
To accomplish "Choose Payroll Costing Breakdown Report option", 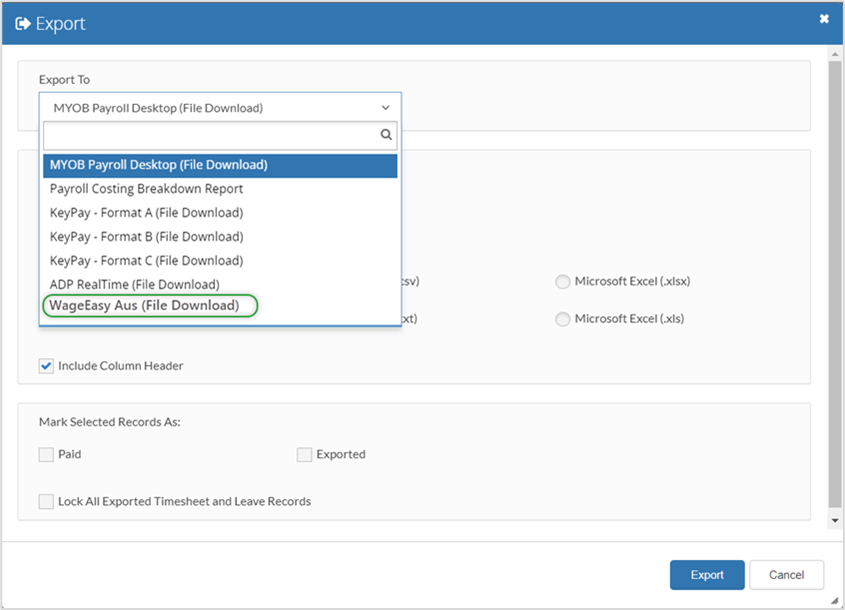I will pyautogui.click(x=220, y=189).
